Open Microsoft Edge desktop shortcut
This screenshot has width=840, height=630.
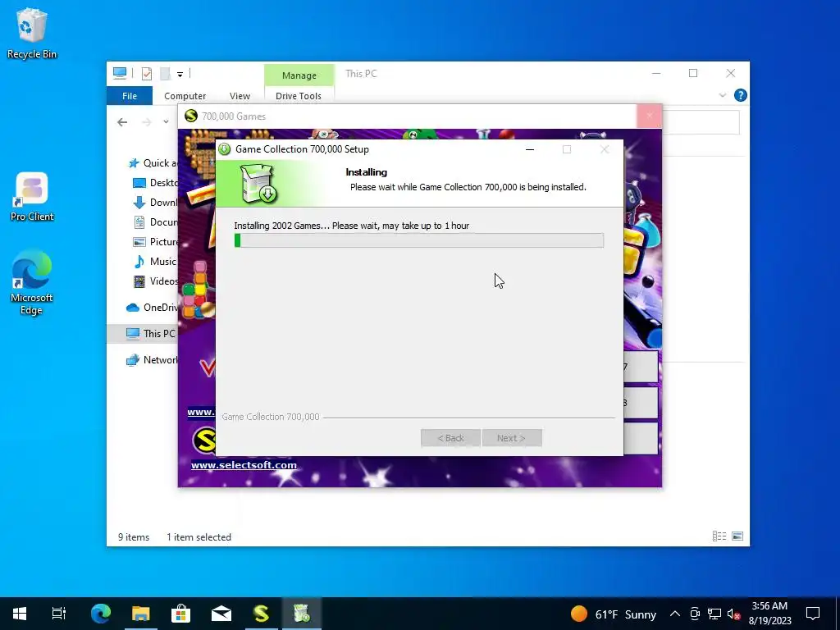tap(32, 282)
